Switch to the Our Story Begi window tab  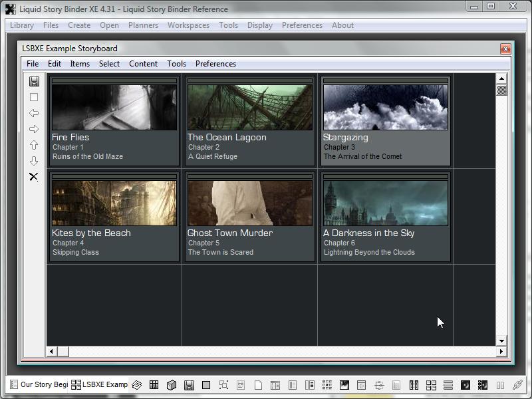[x=39, y=385]
